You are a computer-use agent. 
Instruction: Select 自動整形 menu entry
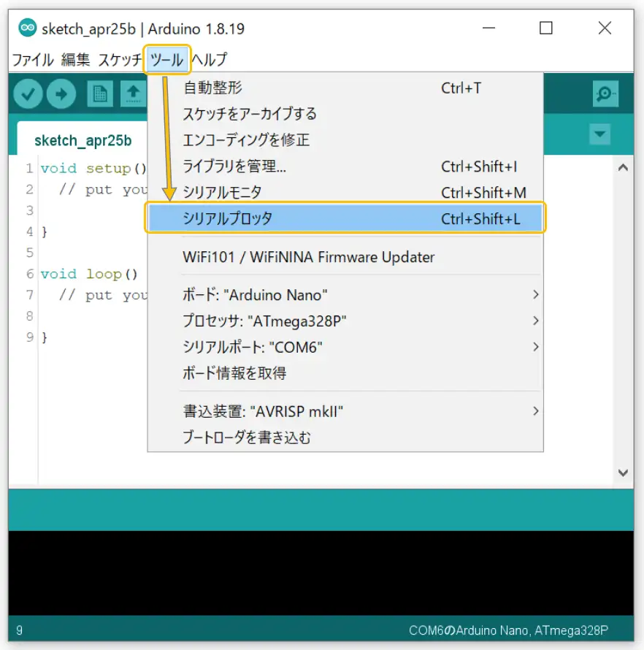(x=345, y=88)
